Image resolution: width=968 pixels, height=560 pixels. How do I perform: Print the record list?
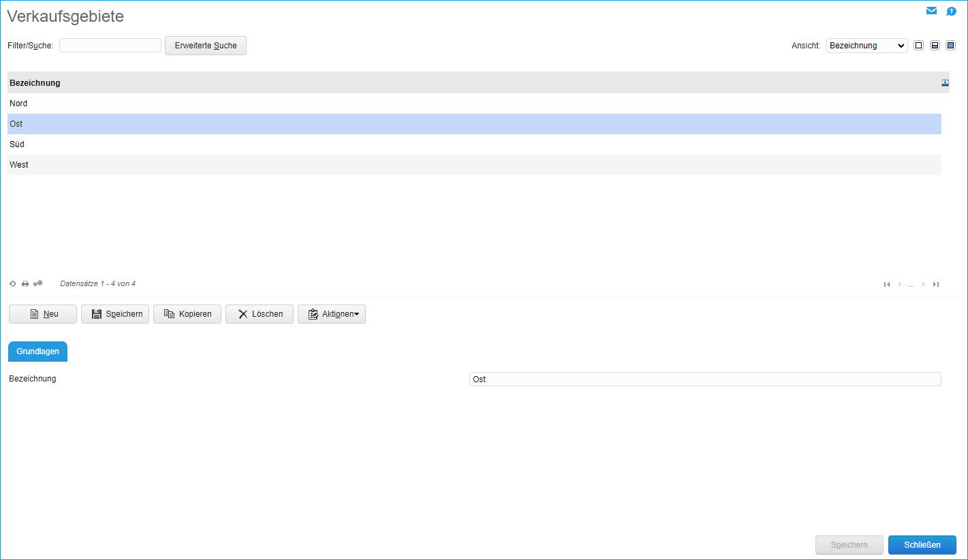[x=25, y=283]
